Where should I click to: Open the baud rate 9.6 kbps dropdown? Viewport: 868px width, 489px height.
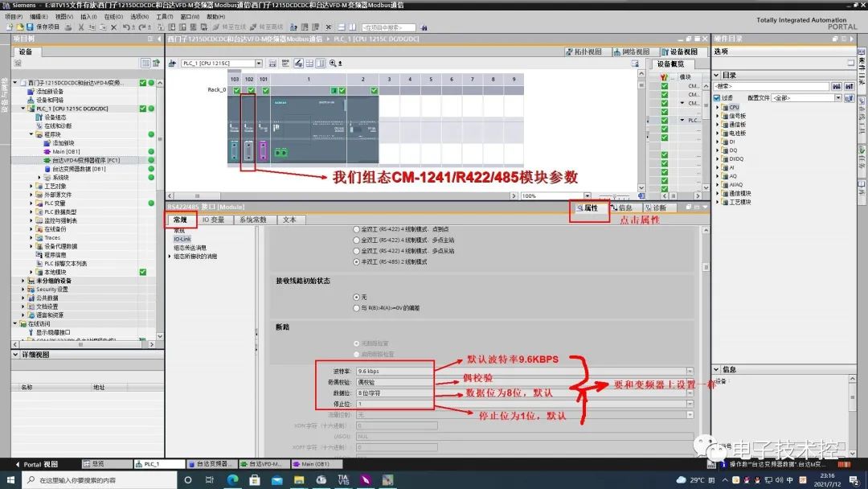coord(690,371)
